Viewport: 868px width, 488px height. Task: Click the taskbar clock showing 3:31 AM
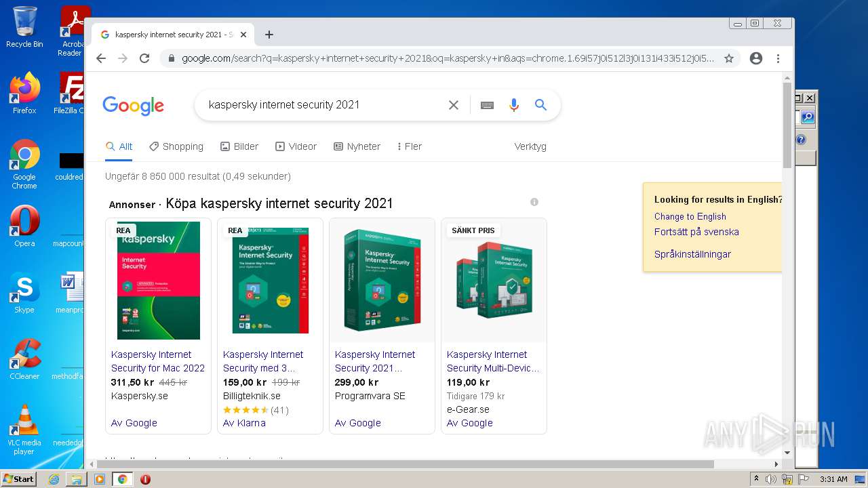[833, 479]
